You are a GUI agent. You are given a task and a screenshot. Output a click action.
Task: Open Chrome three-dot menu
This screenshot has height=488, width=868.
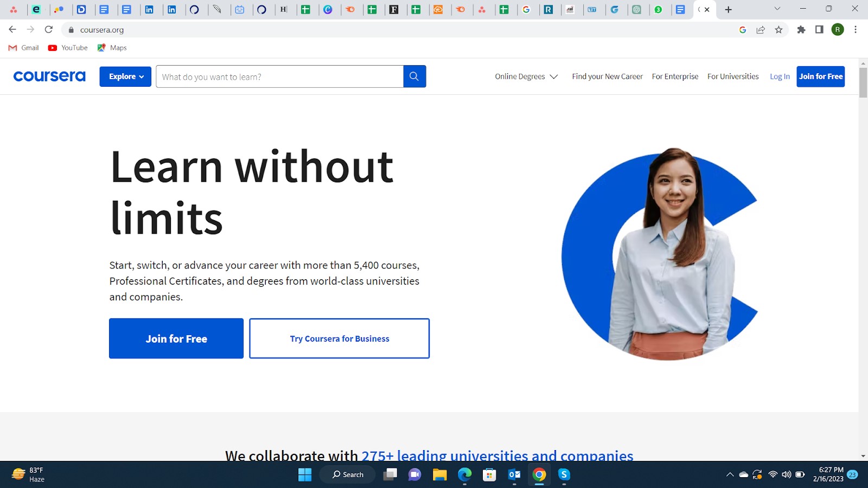(x=856, y=30)
